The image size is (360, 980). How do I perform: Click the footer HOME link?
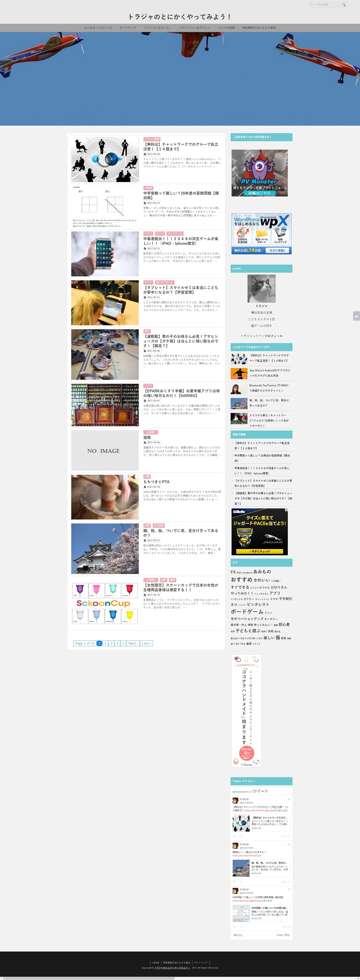(x=156, y=963)
